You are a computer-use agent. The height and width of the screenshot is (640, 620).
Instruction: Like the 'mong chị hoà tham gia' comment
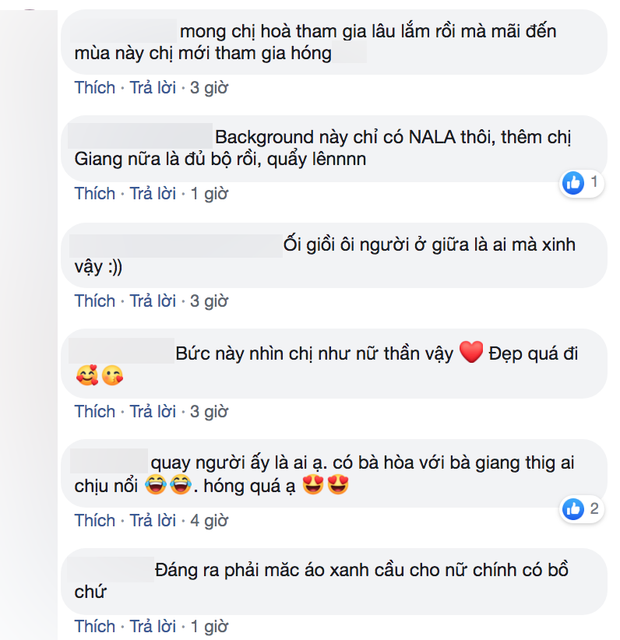tap(95, 88)
